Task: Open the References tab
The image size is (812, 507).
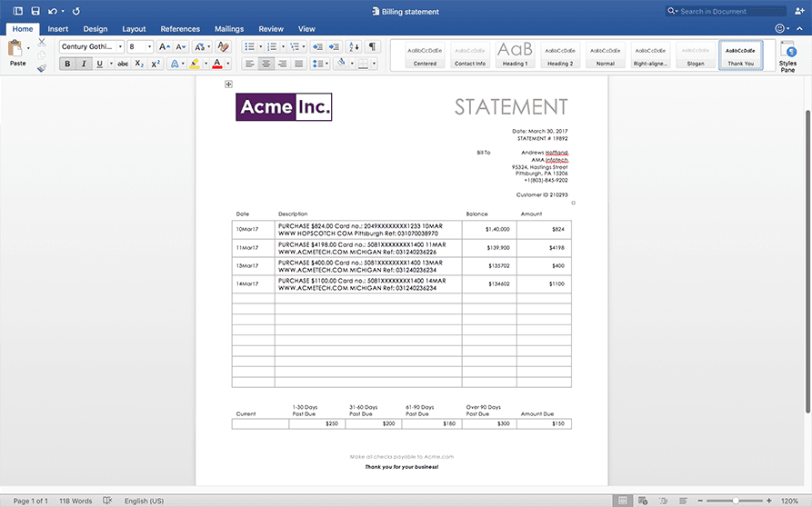Action: click(180, 29)
